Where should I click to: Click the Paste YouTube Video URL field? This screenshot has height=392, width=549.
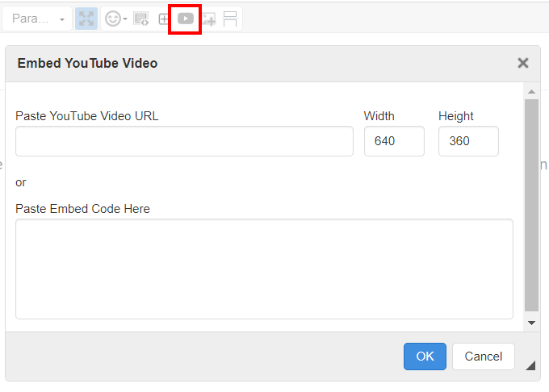(184, 141)
